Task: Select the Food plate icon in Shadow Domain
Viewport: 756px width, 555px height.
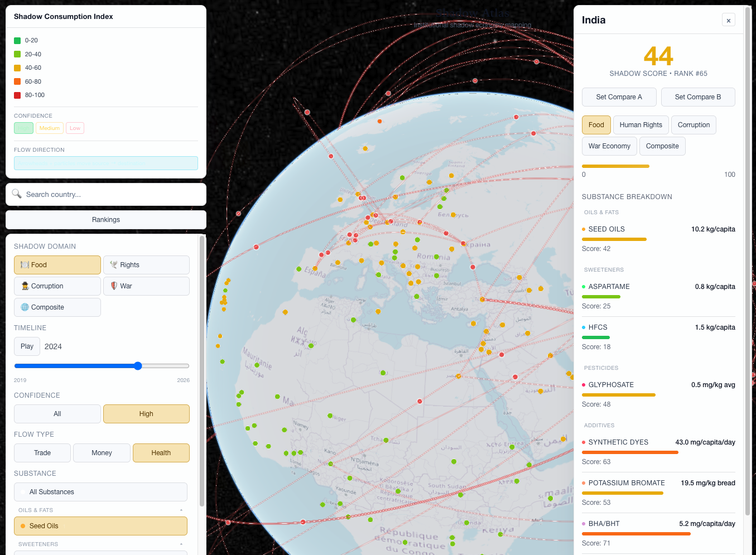Action: tap(25, 265)
